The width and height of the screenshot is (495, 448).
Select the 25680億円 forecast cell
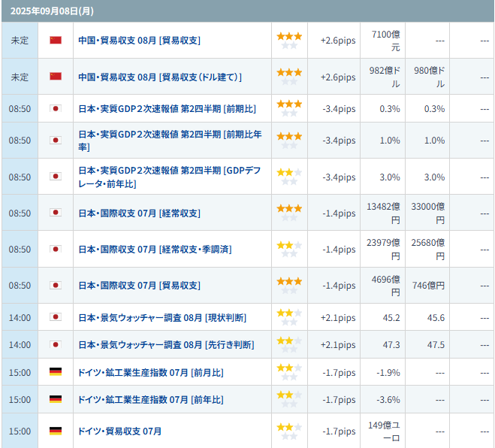(x=427, y=250)
